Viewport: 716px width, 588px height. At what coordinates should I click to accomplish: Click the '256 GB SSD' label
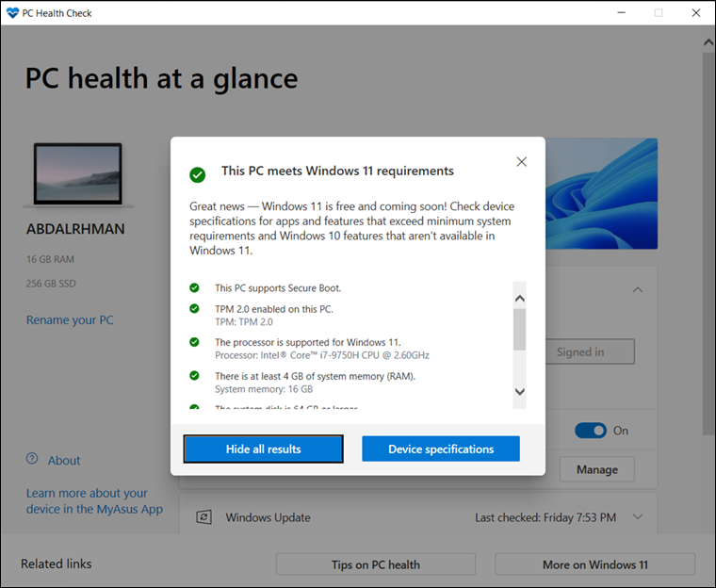click(x=51, y=284)
